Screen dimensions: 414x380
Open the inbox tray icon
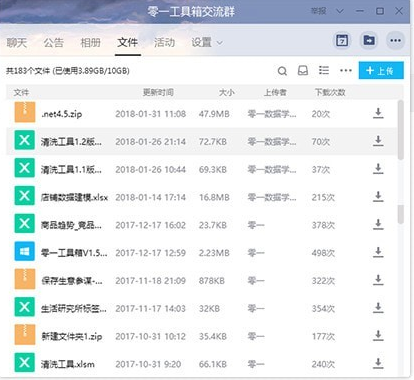click(x=303, y=70)
